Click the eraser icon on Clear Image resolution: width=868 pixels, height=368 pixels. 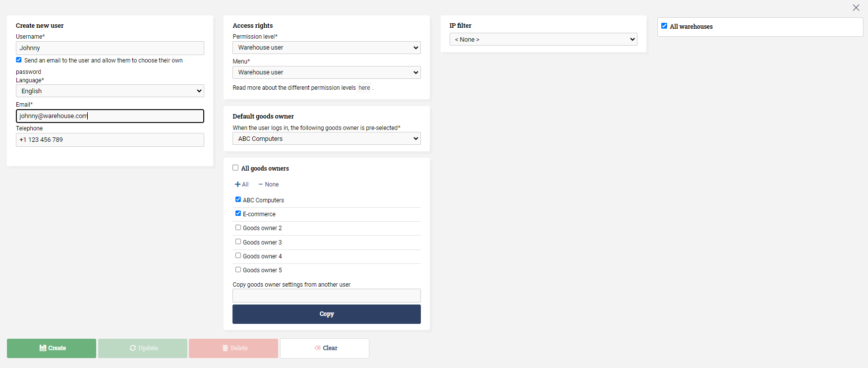[317, 348]
